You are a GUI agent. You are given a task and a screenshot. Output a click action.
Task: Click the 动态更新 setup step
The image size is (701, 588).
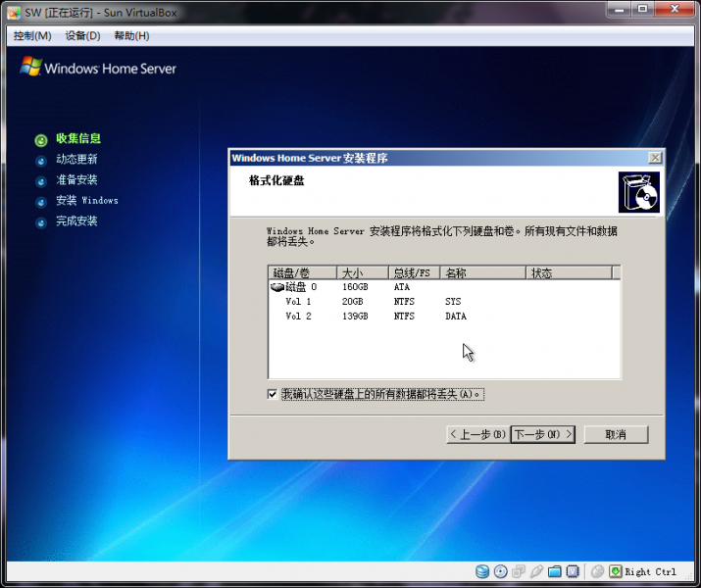[x=76, y=159]
